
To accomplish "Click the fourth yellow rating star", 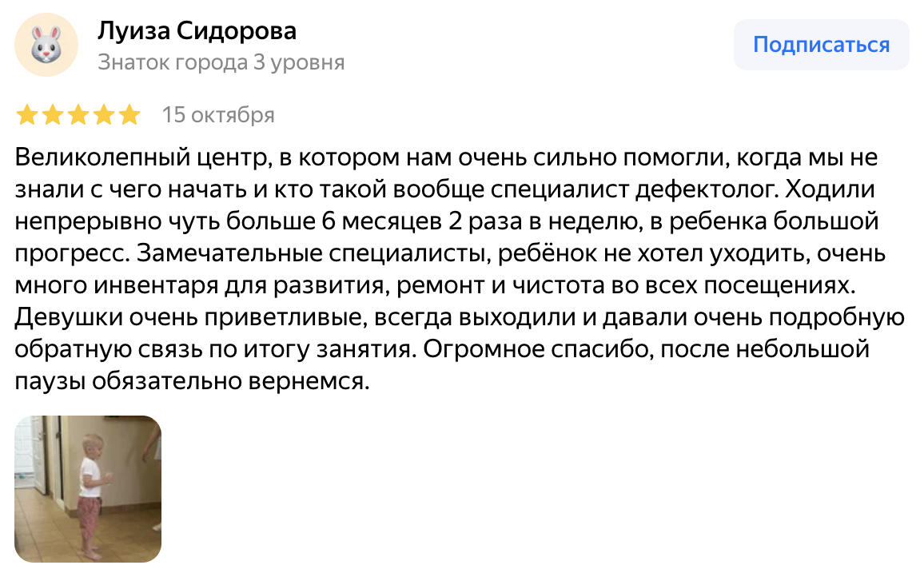I will pos(104,116).
